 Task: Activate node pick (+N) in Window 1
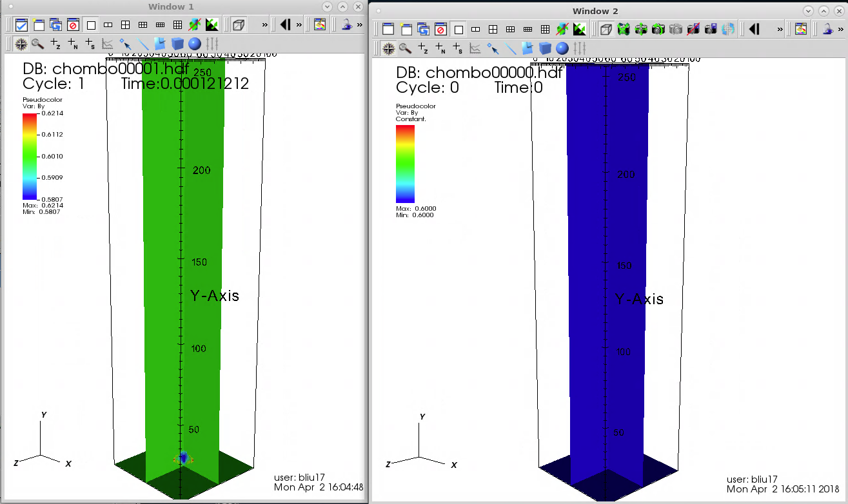tap(73, 44)
